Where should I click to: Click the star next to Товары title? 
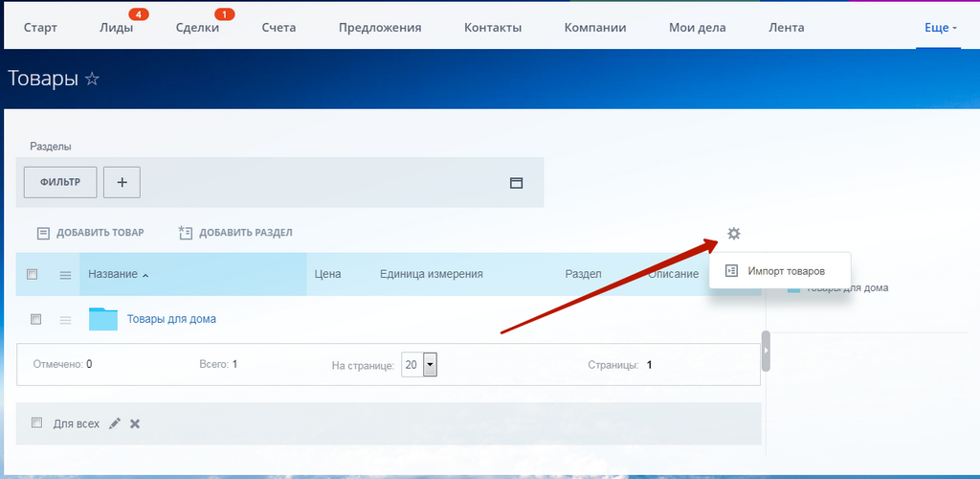[92, 80]
